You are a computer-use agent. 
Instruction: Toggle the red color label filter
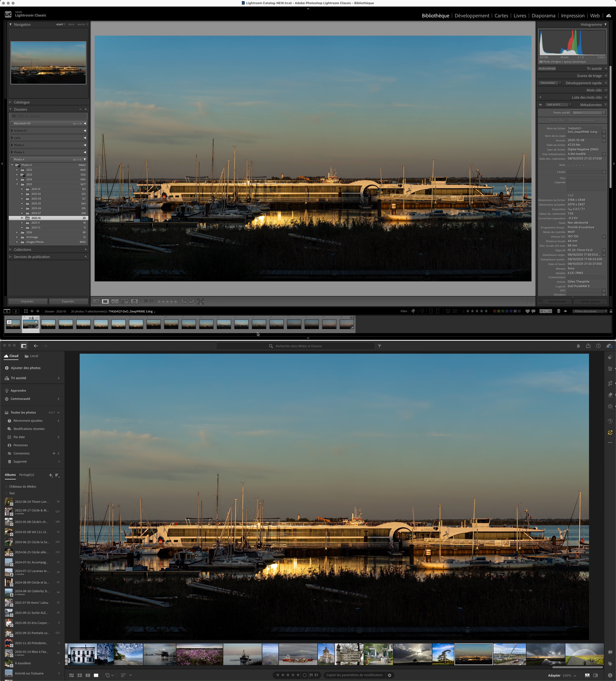[495, 311]
